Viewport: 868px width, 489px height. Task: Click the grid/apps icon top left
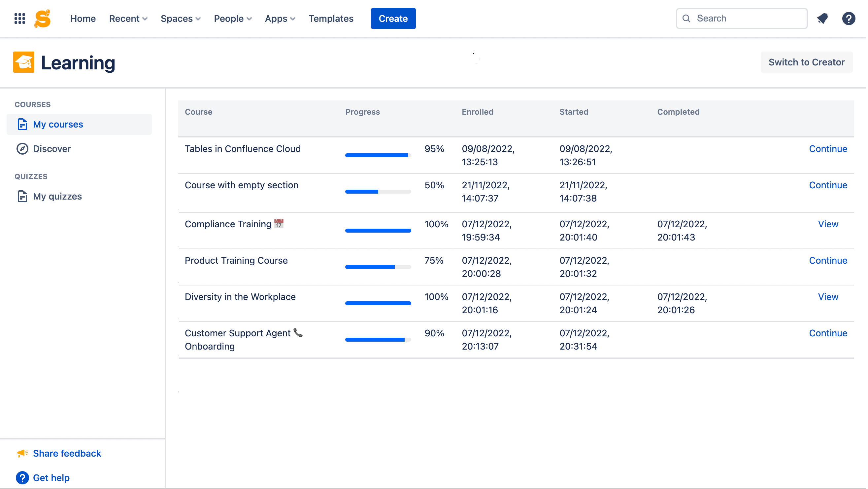click(x=19, y=19)
